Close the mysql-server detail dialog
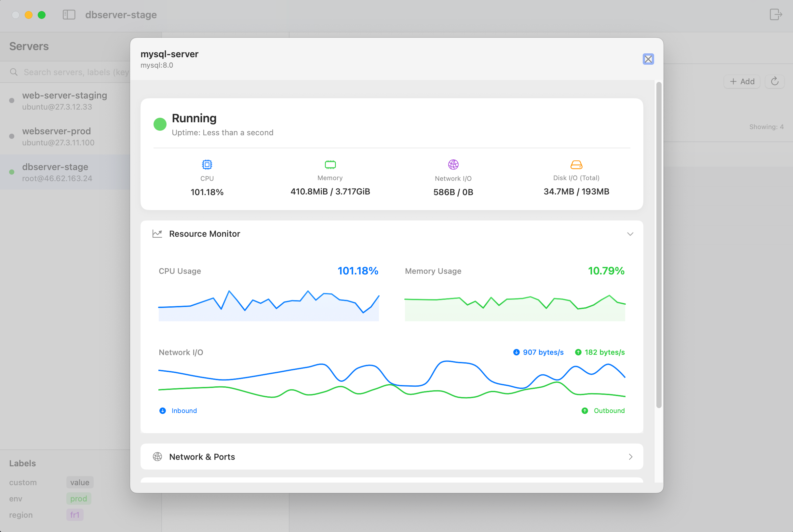The width and height of the screenshot is (793, 532). pos(648,59)
